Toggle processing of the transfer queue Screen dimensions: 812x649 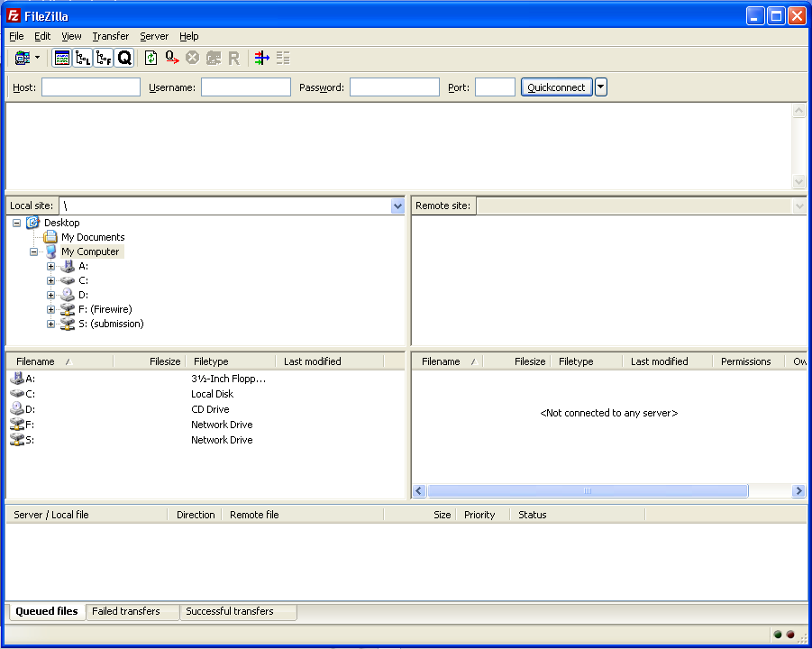click(172, 58)
